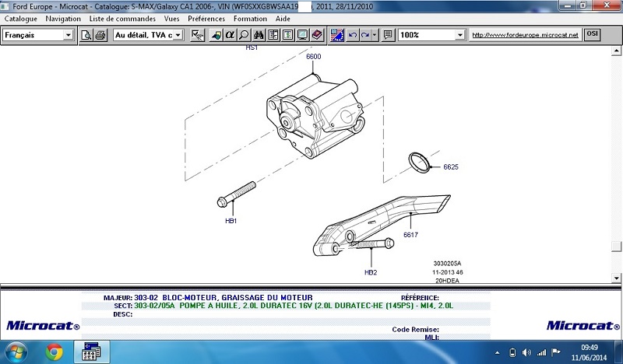Click the O-ring seal illustration
The width and height of the screenshot is (623, 364).
419,163
